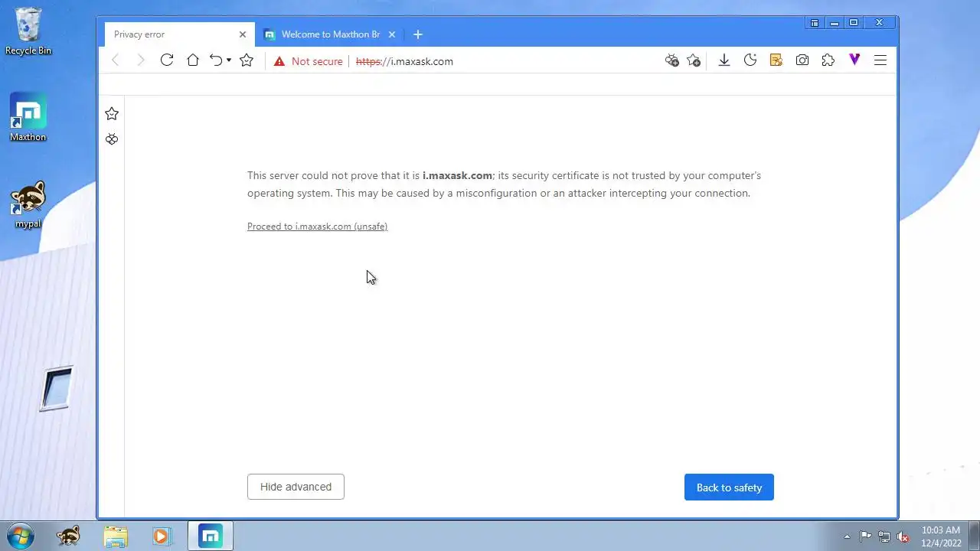Click the Hide advanced button

tap(296, 487)
